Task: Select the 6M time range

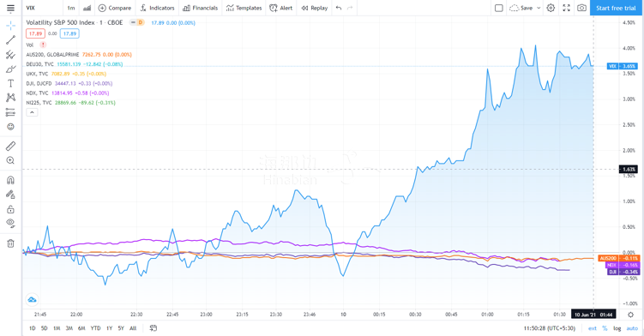Action: tap(81, 328)
